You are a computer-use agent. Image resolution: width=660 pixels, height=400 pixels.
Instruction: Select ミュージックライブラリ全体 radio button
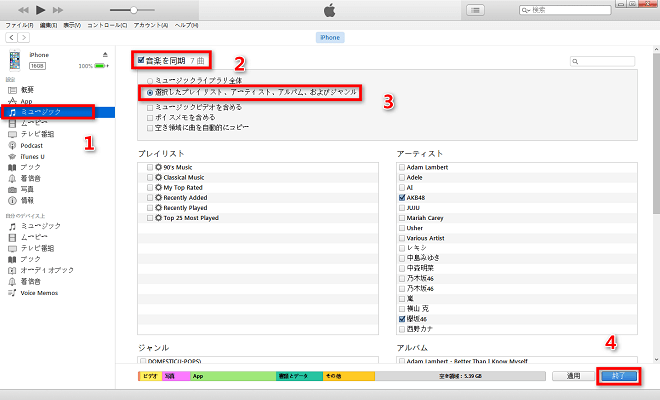tap(150, 80)
